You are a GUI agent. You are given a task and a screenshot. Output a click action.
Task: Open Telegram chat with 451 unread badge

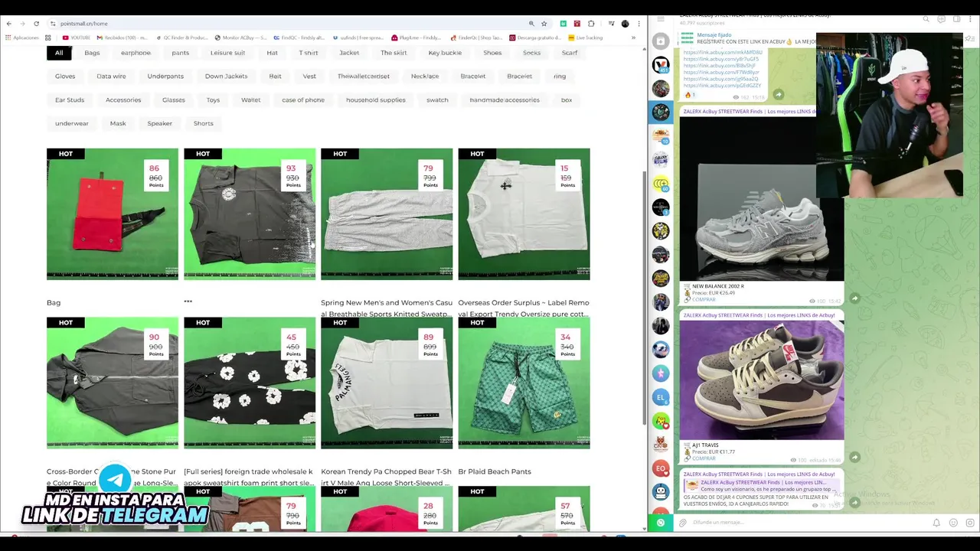pos(661,64)
